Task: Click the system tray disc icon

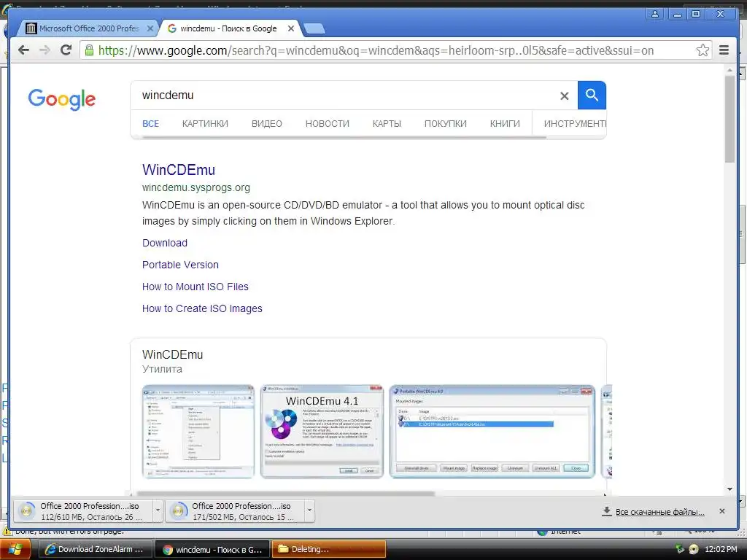Action: [694, 549]
